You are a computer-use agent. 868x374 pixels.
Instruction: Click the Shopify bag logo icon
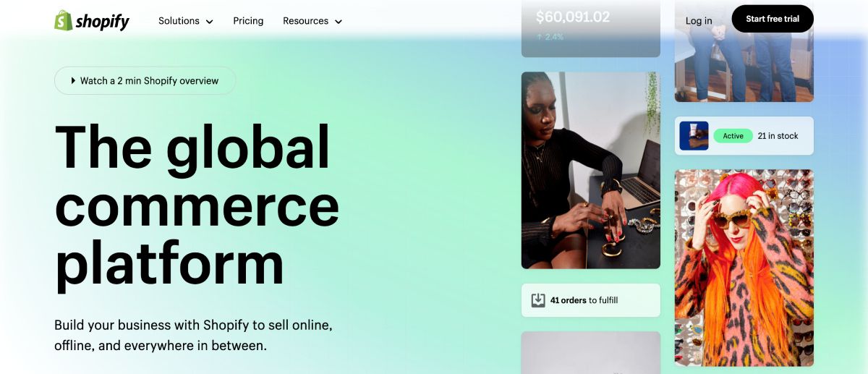(63, 20)
